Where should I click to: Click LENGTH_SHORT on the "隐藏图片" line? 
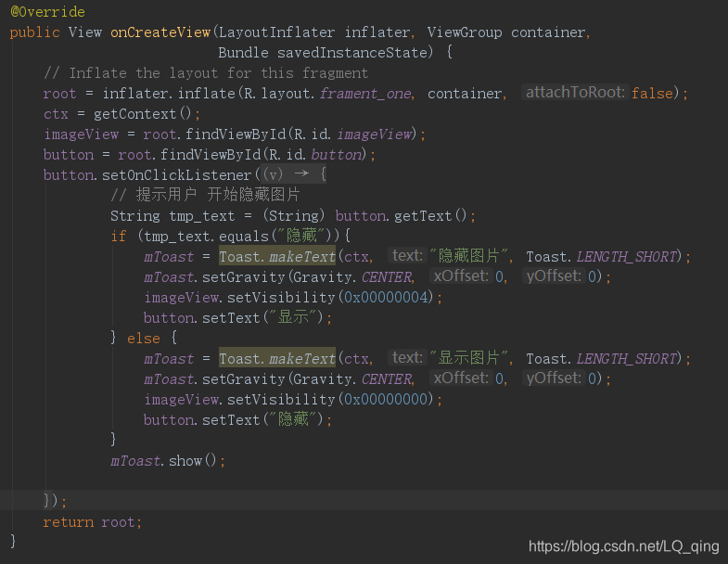[x=627, y=257]
